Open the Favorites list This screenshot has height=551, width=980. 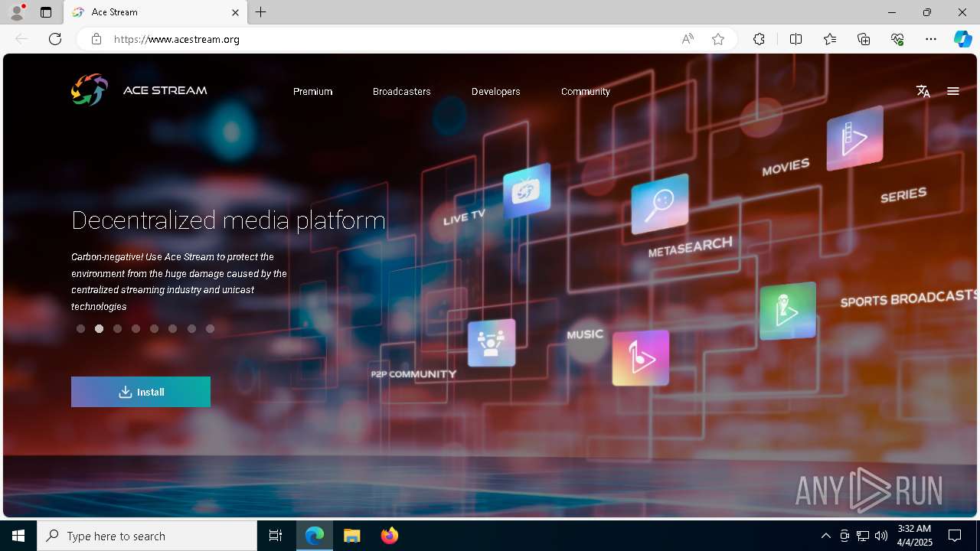[x=830, y=39]
